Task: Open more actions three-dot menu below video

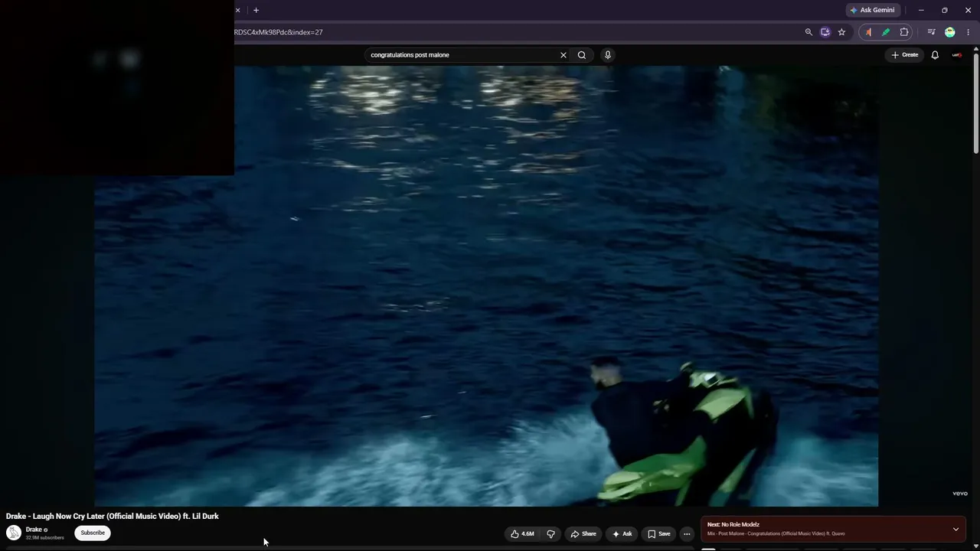Action: 687,534
